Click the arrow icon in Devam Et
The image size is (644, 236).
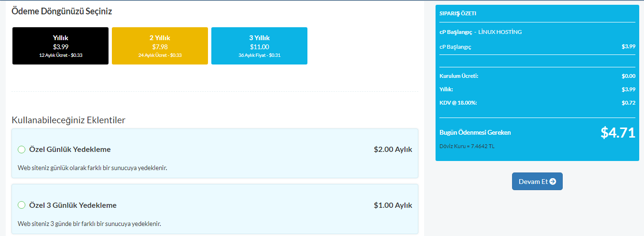pos(553,182)
